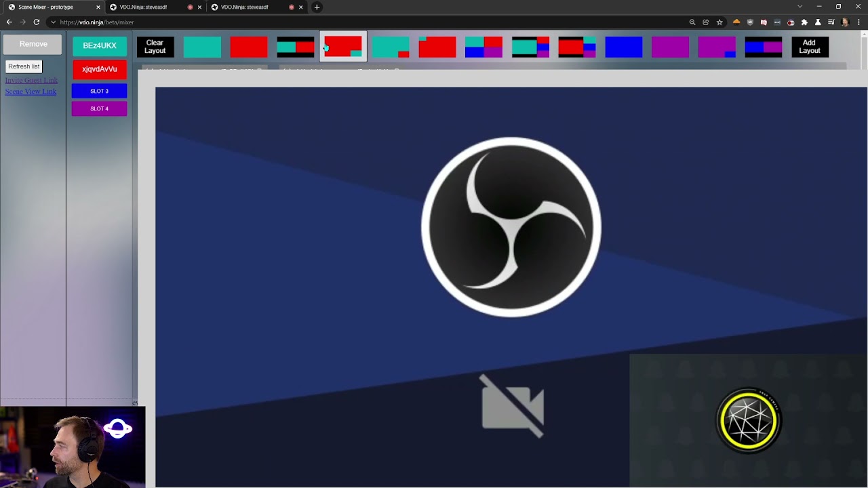Open the tab search chevron
This screenshot has height=488, width=868.
pos(800,7)
